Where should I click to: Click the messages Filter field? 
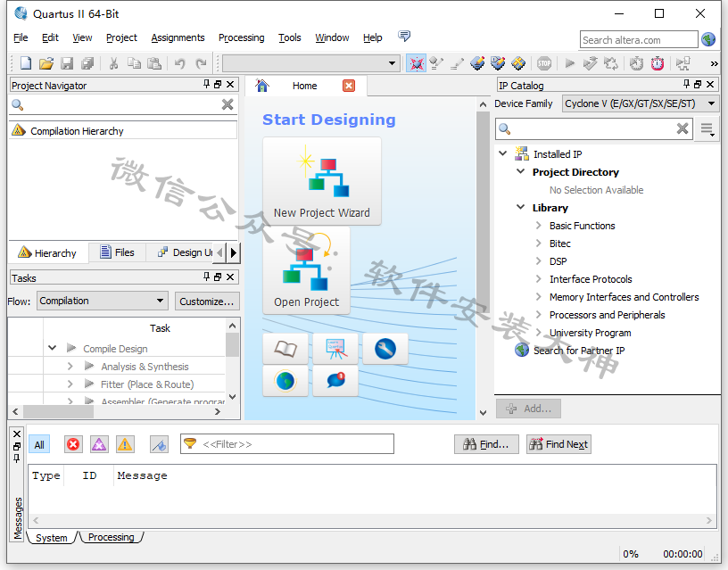click(x=287, y=444)
